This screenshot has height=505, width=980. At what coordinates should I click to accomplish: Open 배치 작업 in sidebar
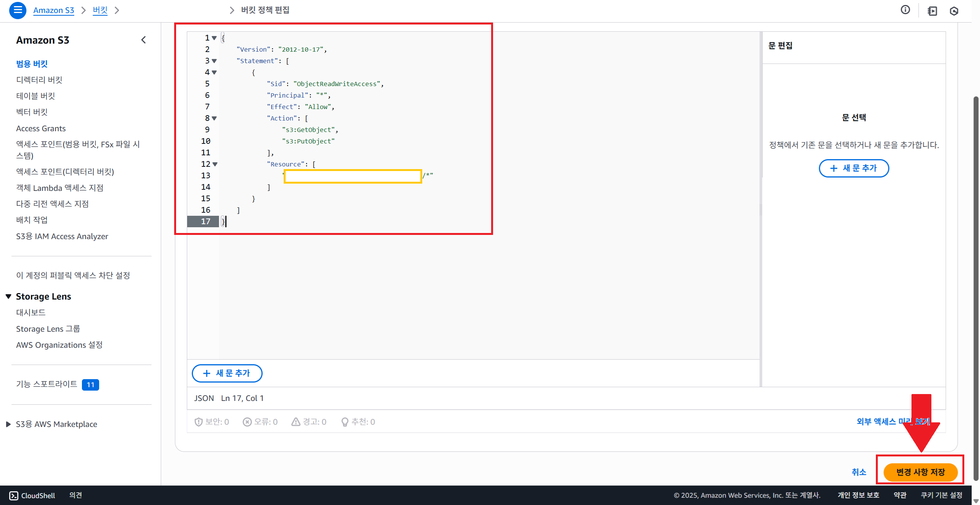click(x=32, y=220)
